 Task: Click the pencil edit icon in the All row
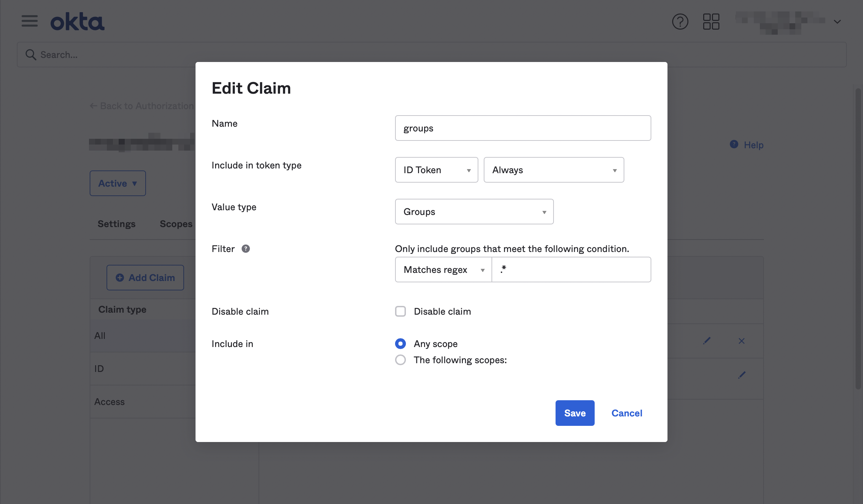[x=707, y=341]
